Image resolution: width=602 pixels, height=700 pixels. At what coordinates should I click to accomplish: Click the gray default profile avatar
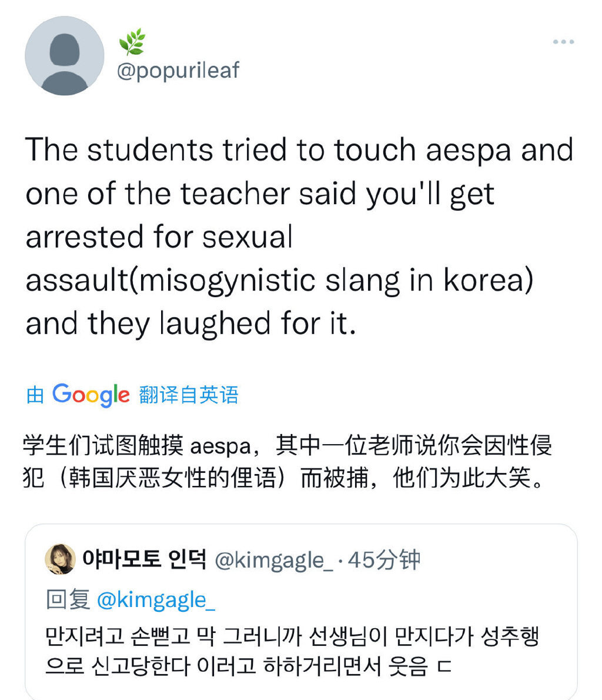click(x=65, y=56)
